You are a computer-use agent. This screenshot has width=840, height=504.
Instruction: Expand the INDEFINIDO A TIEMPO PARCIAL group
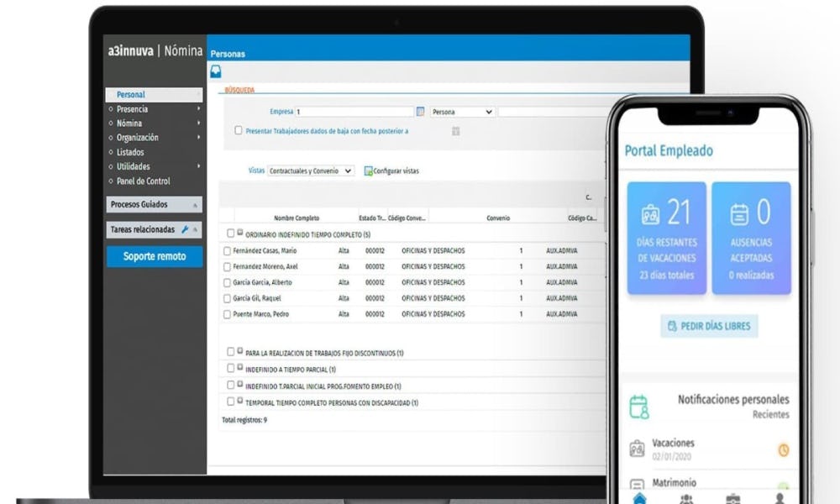pyautogui.click(x=240, y=369)
